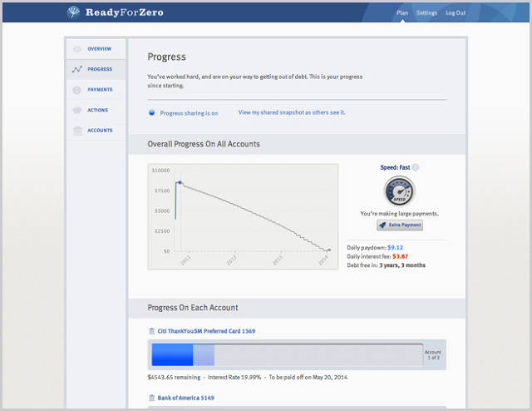
Task: Click the Daily paydown value $9.12
Action: [396, 248]
